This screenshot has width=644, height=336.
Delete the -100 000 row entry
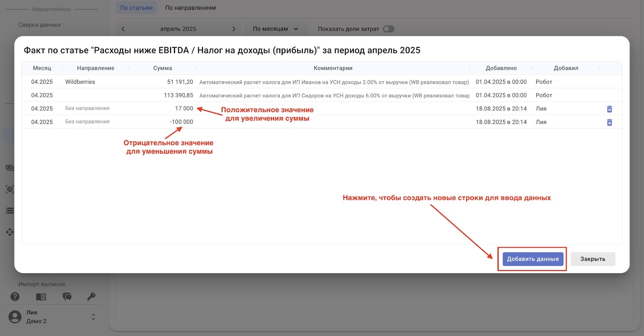coord(609,122)
